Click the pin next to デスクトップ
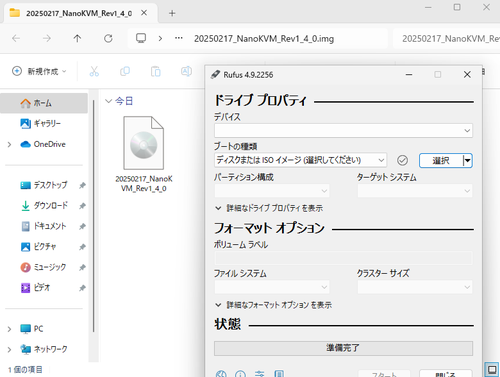 82,185
